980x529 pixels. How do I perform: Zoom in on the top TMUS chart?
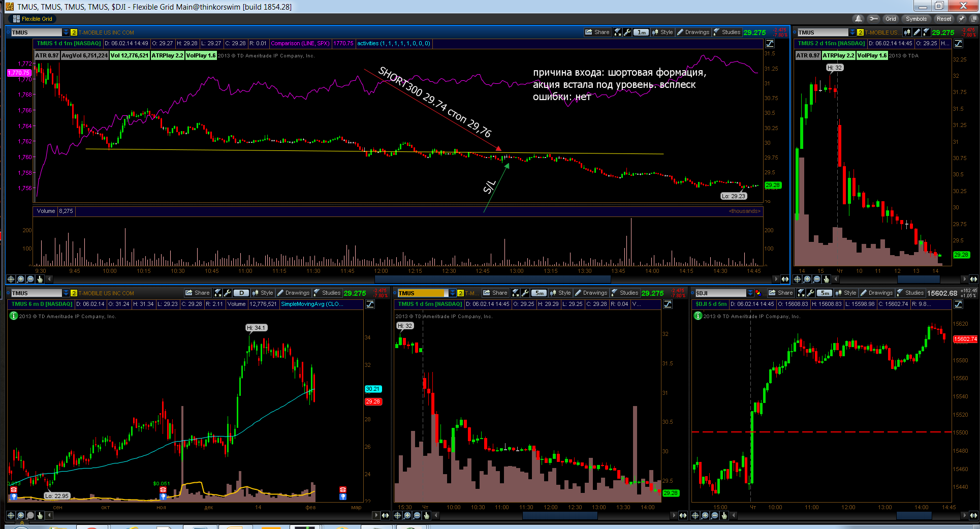(x=20, y=279)
